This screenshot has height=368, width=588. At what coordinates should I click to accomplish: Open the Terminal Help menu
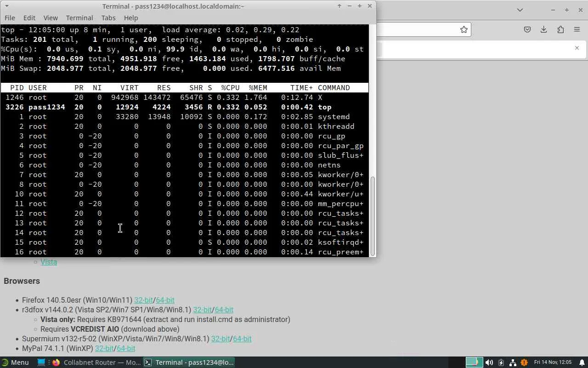(x=131, y=17)
